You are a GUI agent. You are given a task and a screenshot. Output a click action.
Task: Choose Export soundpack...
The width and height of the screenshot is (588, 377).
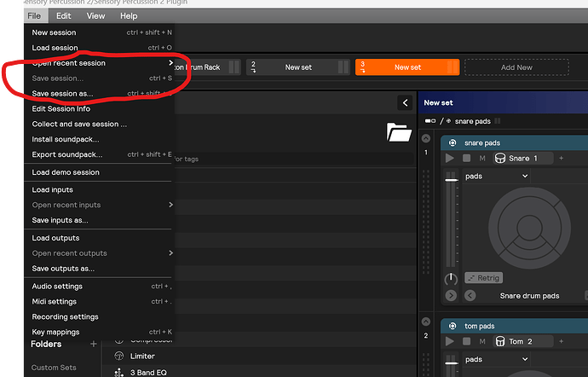(x=100, y=154)
